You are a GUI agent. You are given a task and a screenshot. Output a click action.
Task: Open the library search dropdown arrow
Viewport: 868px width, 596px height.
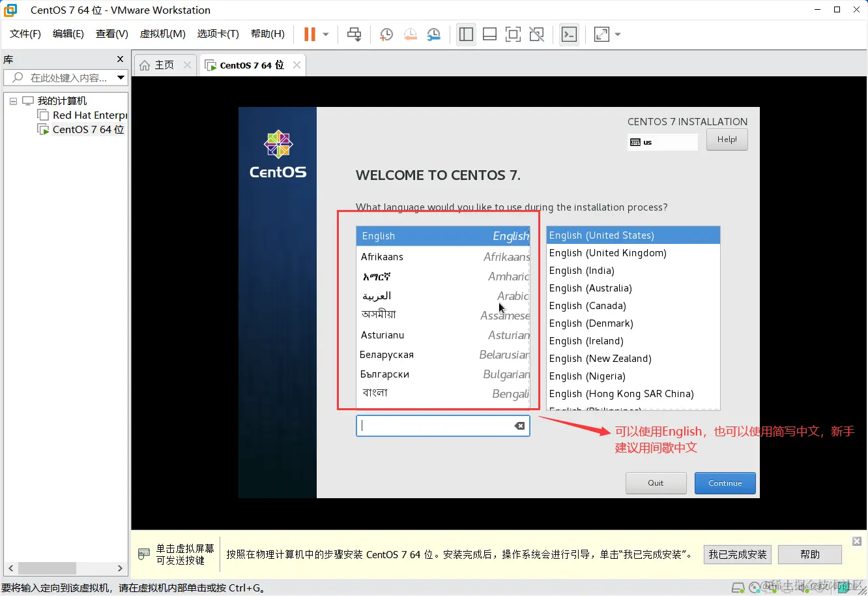click(x=121, y=78)
